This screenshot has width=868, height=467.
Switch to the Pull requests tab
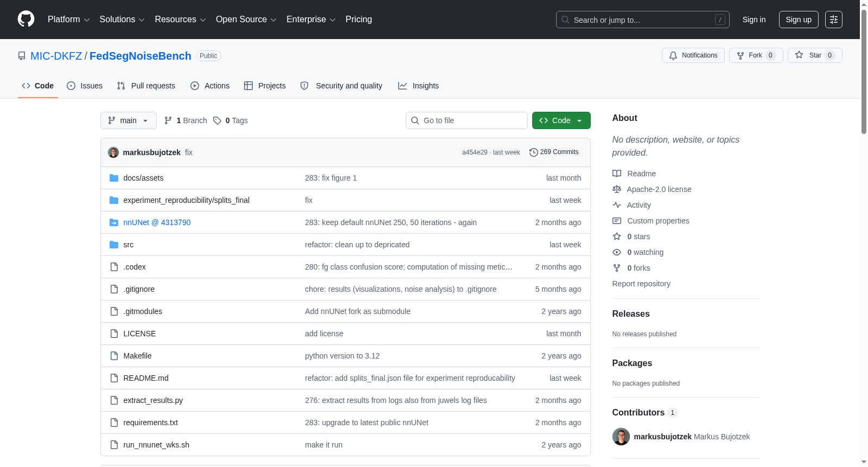pos(146,86)
